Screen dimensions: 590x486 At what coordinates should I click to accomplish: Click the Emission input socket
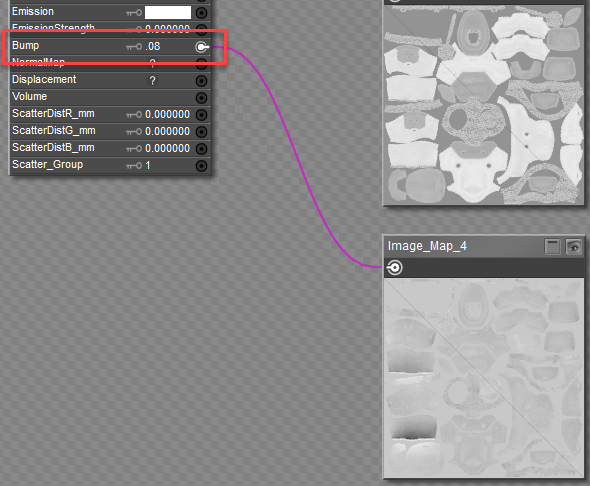coord(202,12)
